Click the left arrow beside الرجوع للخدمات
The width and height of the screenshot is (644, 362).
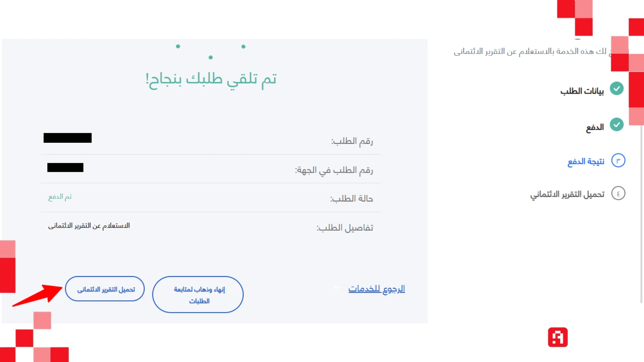[x=337, y=287]
